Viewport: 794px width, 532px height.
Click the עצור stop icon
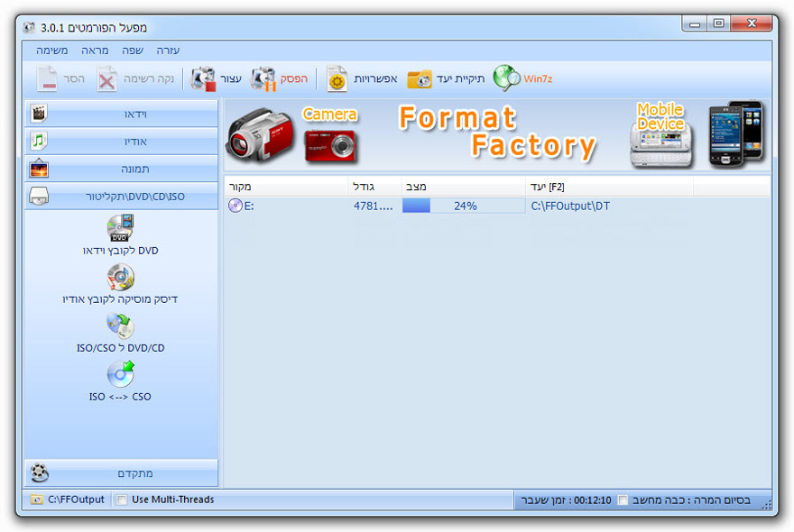tap(202, 79)
